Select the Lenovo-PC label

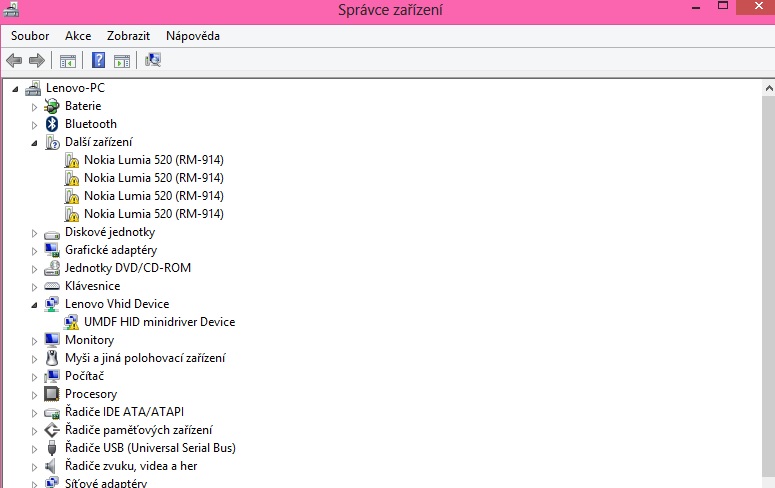(x=75, y=88)
